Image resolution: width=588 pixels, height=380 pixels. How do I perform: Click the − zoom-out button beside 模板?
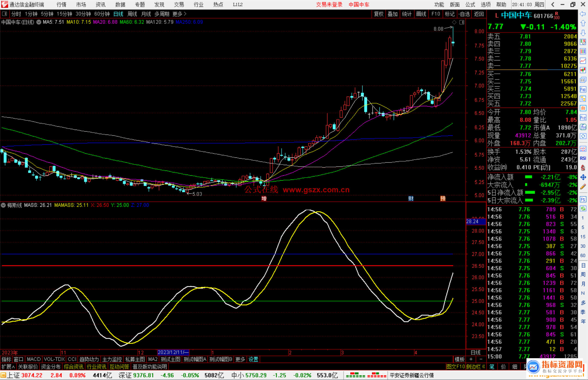coord(481,359)
